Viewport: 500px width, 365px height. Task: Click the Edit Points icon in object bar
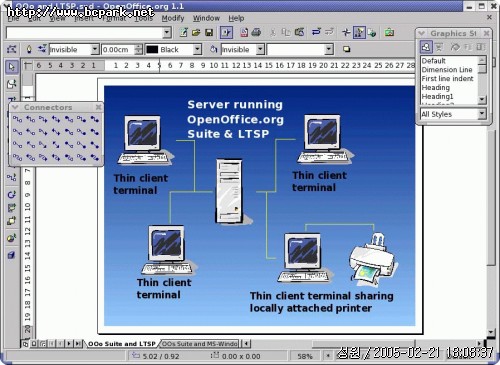(11, 49)
